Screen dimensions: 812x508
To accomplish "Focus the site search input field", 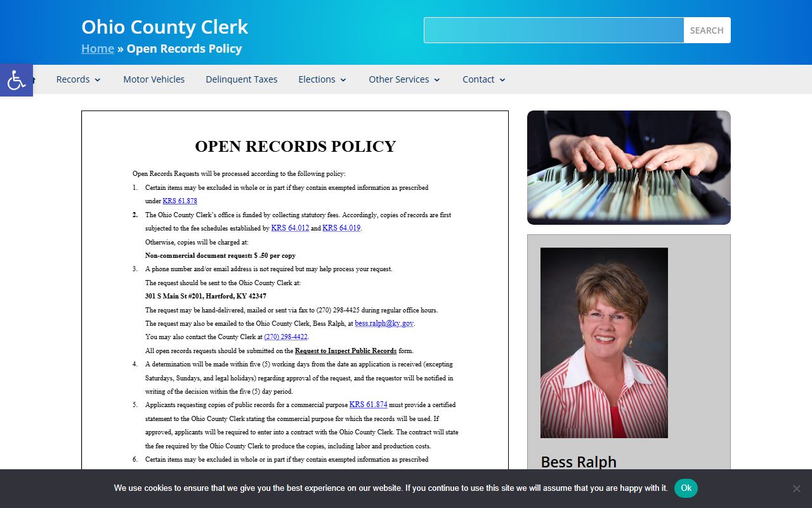I will point(554,30).
